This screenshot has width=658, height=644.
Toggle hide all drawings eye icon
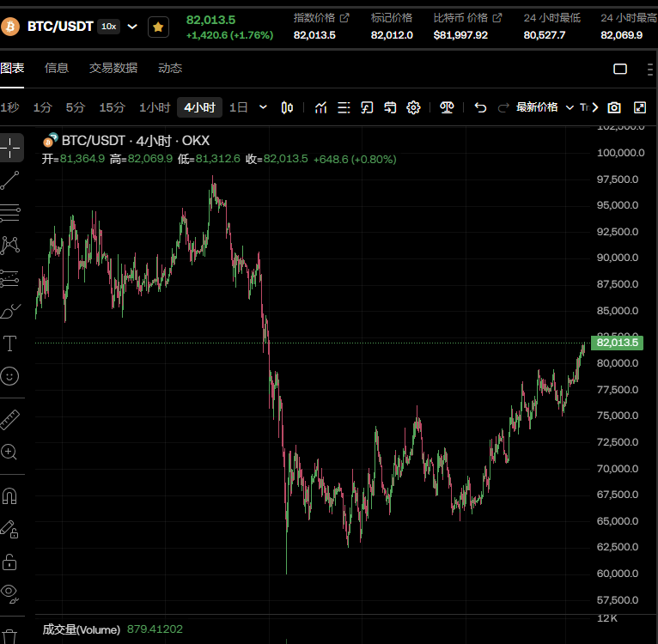click(x=9, y=593)
